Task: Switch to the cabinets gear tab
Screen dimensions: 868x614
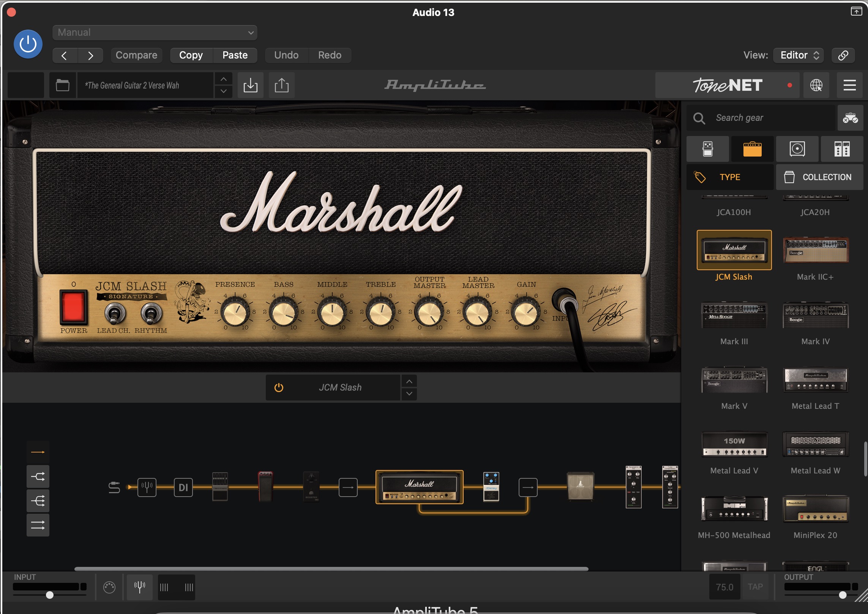Action: [x=797, y=149]
